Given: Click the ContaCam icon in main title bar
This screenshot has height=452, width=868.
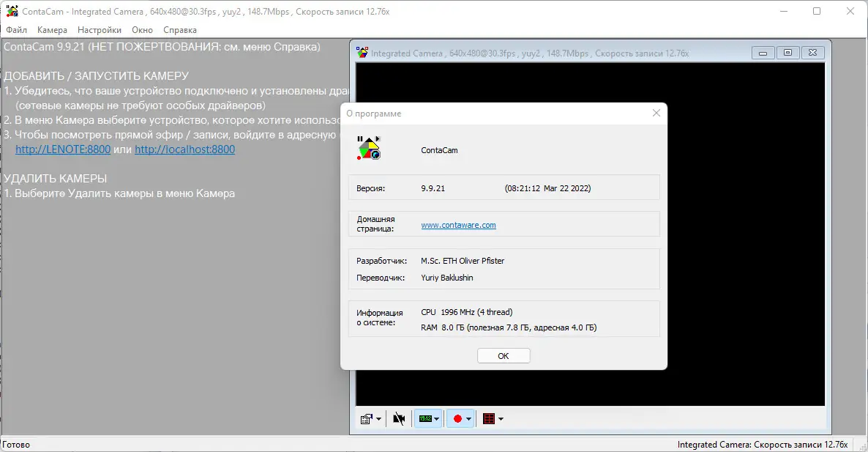Looking at the screenshot, I should [x=12, y=11].
